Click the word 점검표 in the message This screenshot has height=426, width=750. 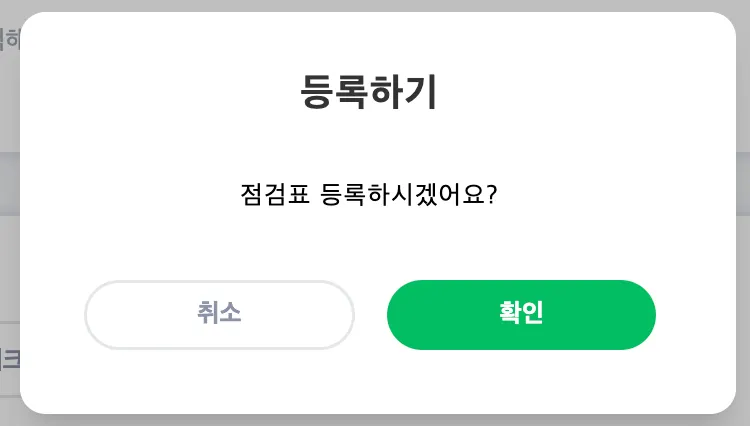point(274,193)
